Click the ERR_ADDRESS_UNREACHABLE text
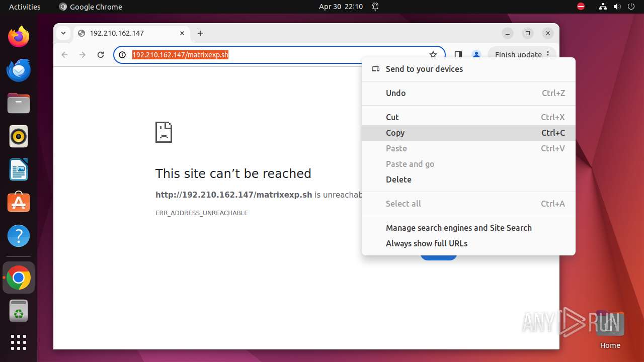 tap(202, 213)
